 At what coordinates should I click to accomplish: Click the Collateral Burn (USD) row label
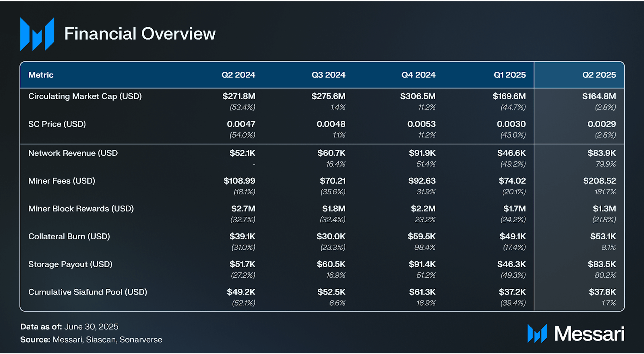click(69, 236)
